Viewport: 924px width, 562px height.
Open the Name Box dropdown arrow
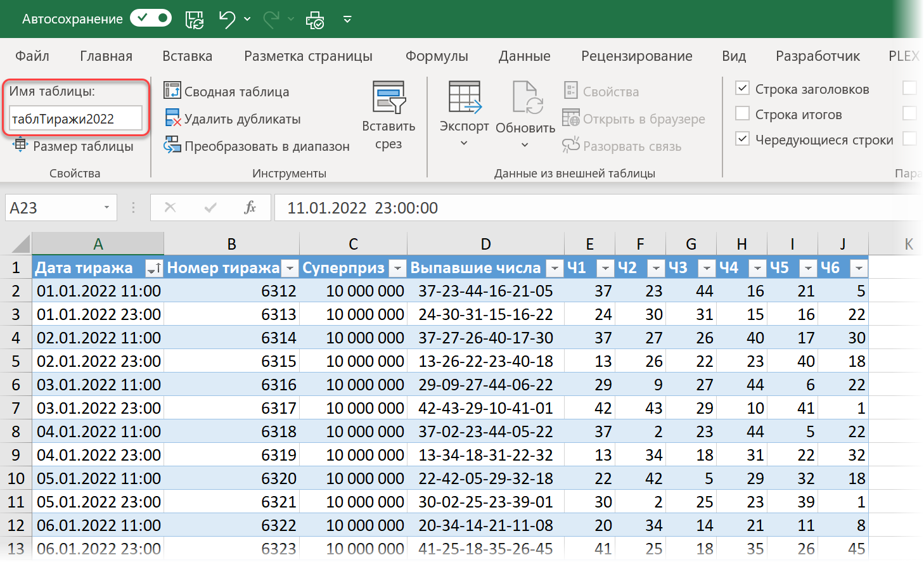(x=106, y=208)
